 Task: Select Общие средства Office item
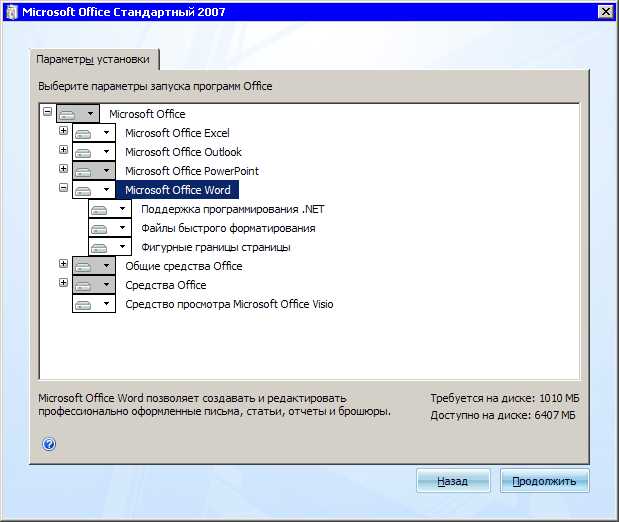[184, 266]
